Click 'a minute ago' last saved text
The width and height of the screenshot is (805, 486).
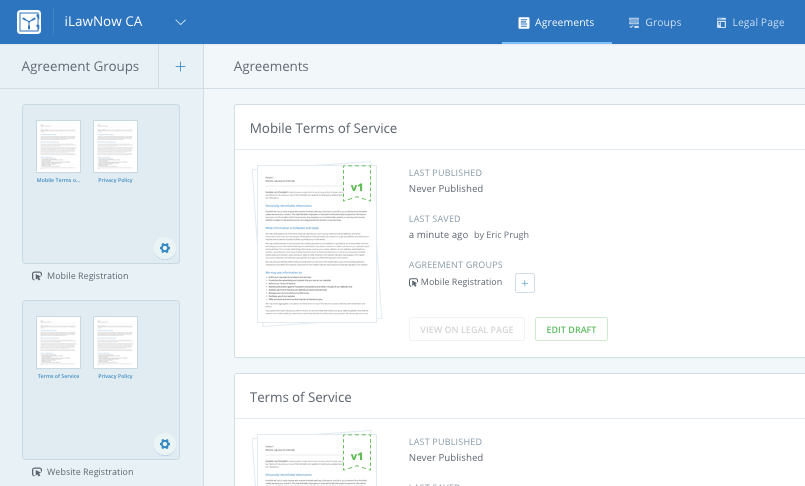point(438,235)
